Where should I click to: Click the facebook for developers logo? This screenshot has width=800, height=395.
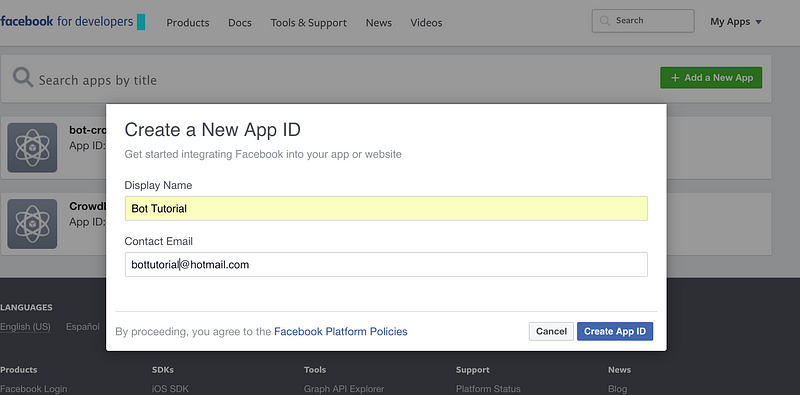pos(72,22)
